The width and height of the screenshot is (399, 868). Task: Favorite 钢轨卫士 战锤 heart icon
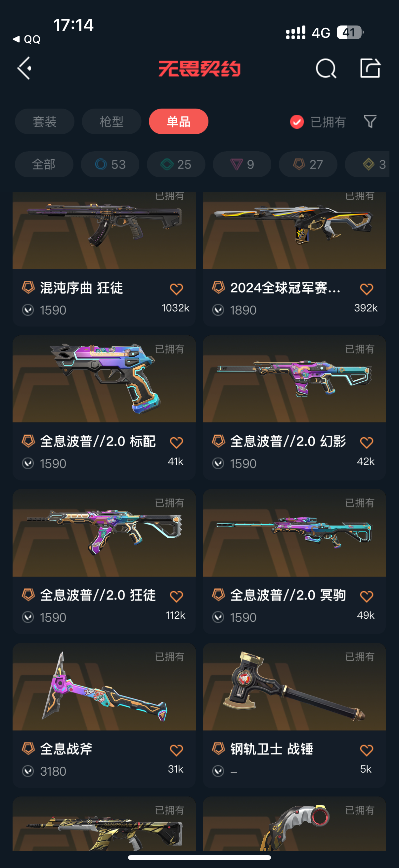366,750
